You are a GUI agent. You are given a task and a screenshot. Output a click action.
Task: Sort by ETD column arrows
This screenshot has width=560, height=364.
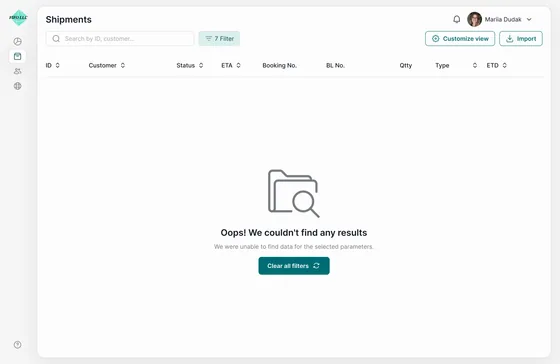[x=505, y=65]
